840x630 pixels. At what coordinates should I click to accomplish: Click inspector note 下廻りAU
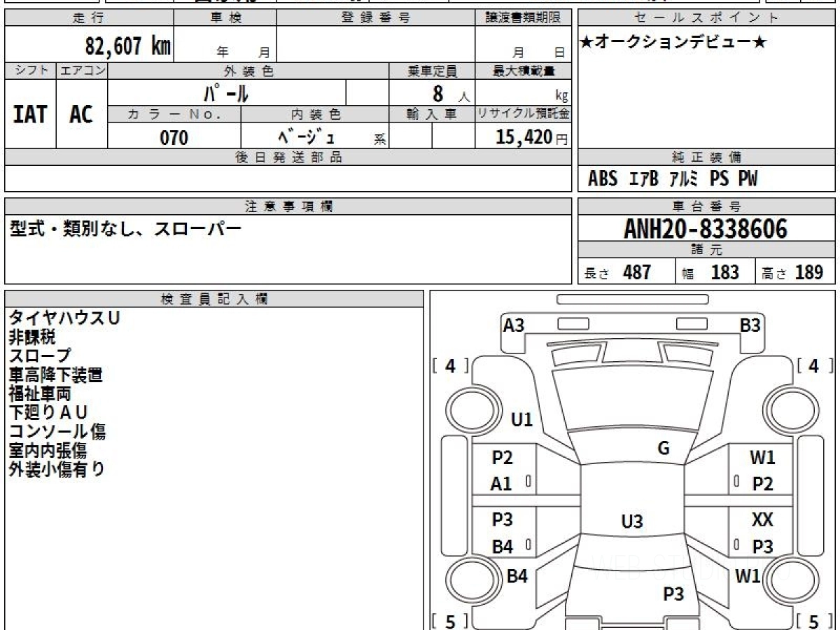coord(48,412)
